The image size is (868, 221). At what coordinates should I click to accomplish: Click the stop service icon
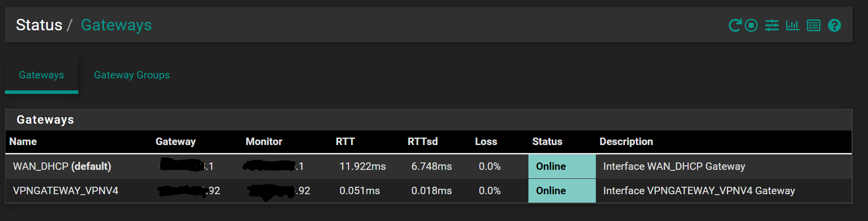coord(752,25)
